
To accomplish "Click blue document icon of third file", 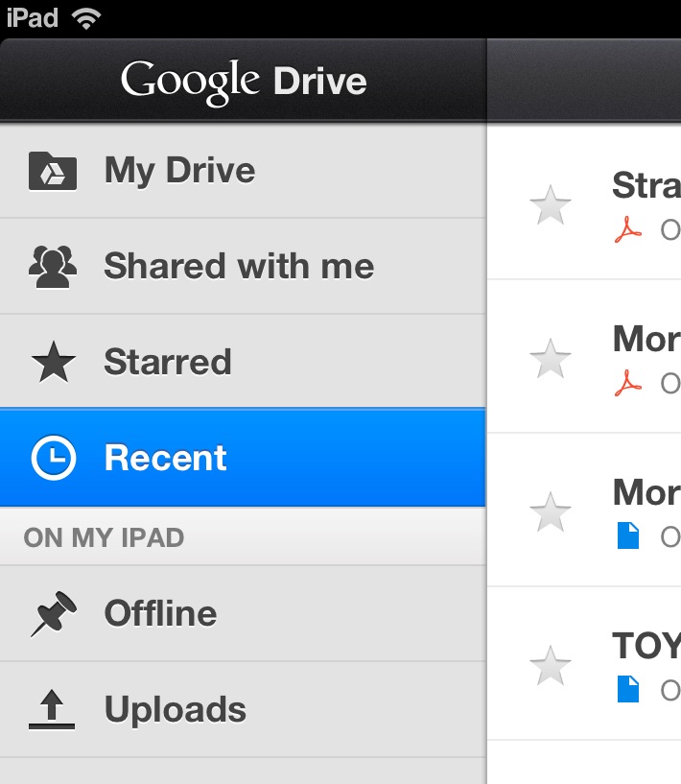I will pos(628,535).
